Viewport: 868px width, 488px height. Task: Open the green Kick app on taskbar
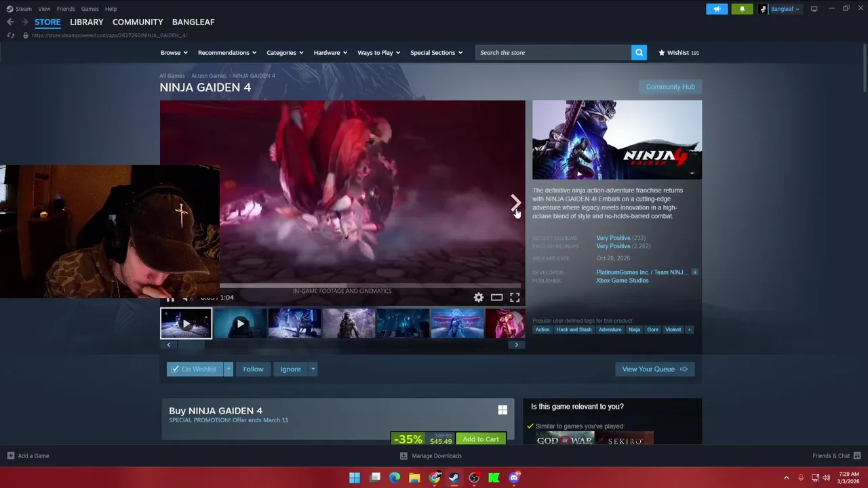click(494, 478)
